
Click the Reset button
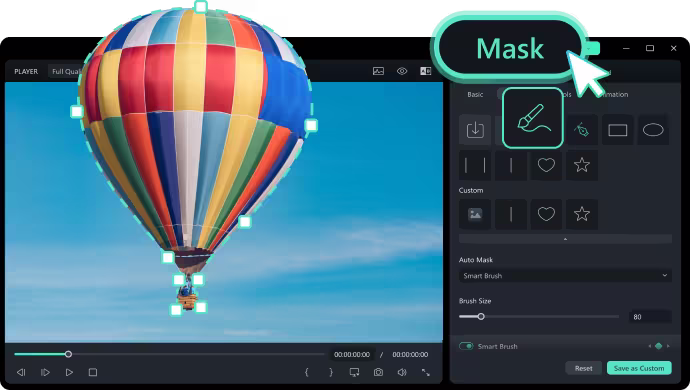click(x=584, y=368)
